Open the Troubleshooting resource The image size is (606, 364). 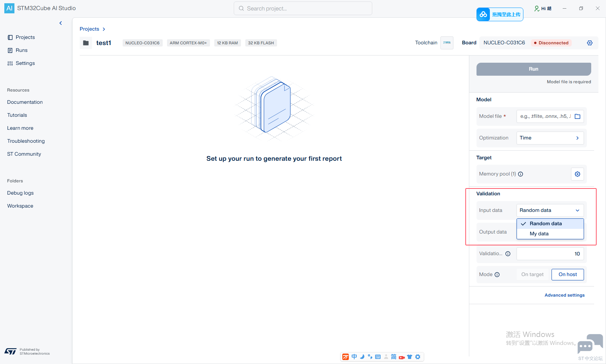[26, 141]
